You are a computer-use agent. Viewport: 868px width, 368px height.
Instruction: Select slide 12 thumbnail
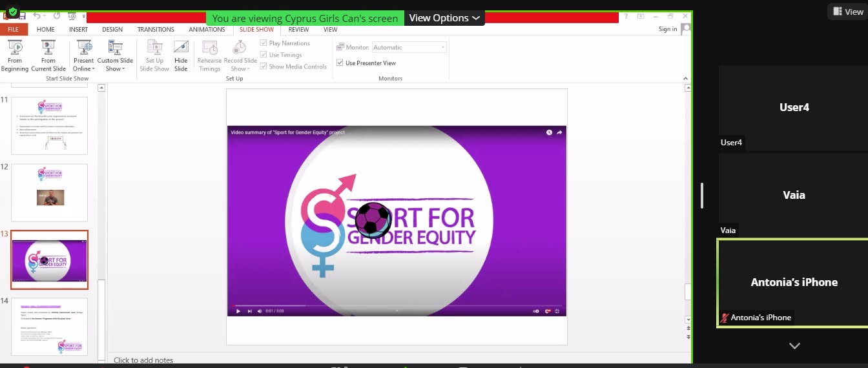click(50, 192)
